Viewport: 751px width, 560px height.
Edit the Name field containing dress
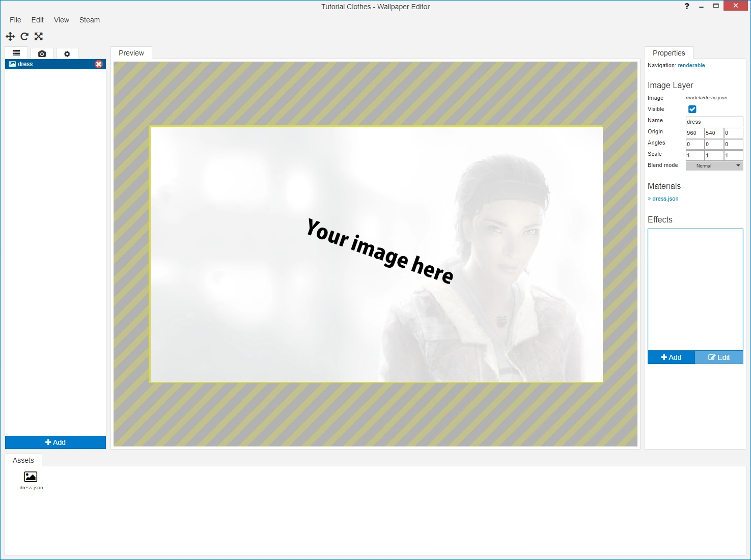pos(714,122)
